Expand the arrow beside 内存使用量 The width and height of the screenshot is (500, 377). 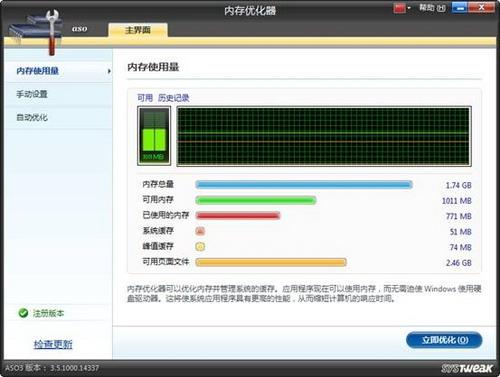click(x=109, y=71)
